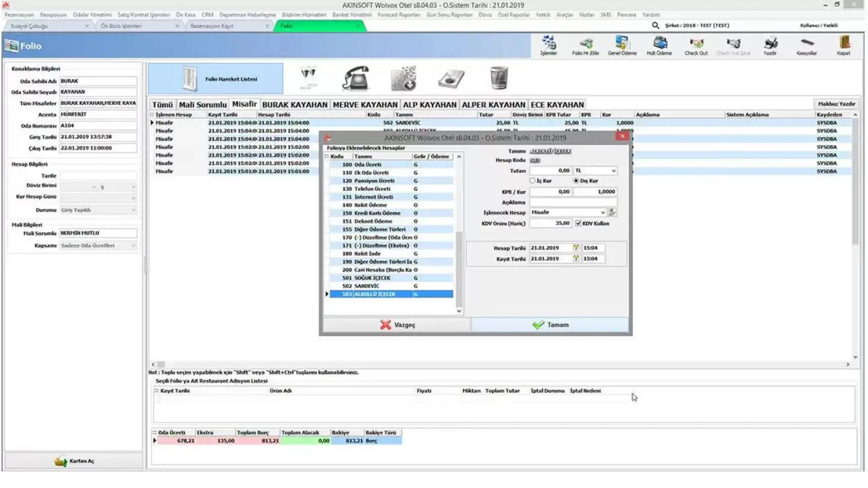Viewport: 868px width, 488px height.
Task: Open the İşlemler toolbar icon
Action: click(x=549, y=45)
